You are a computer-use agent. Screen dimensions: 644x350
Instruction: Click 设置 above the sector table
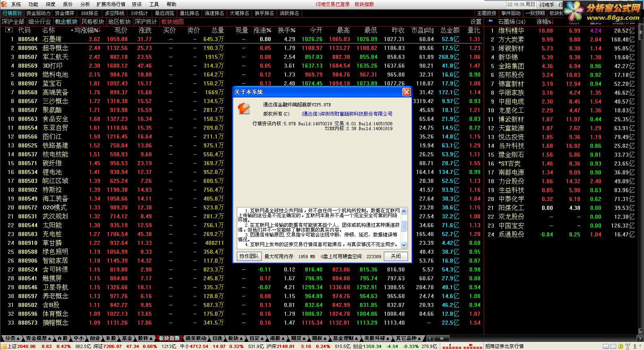tap(476, 22)
